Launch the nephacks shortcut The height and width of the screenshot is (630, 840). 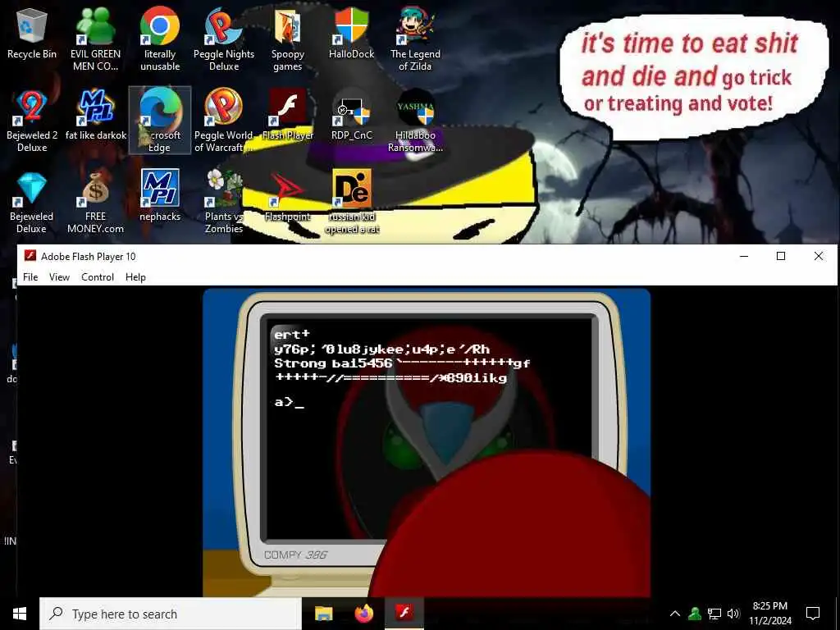[160, 197]
